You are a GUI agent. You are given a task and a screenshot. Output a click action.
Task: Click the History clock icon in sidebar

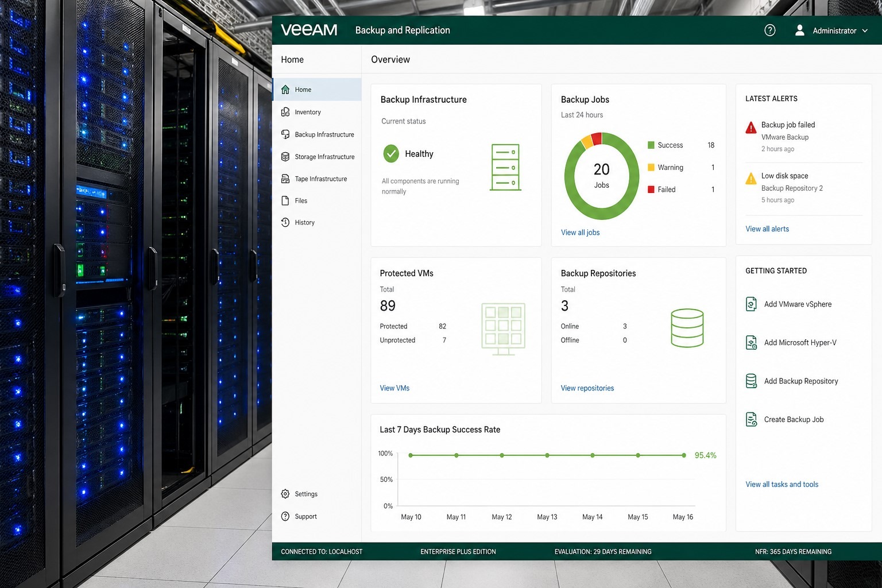coord(285,222)
